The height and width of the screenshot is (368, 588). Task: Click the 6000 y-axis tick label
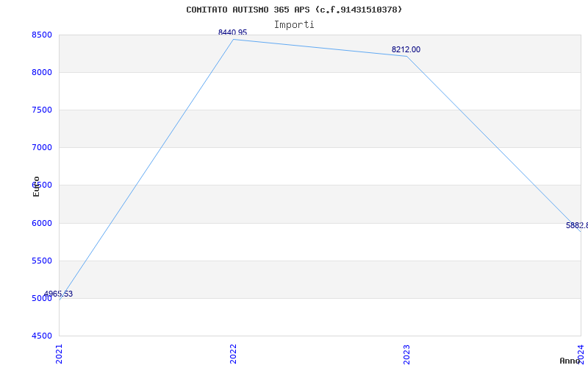(x=42, y=223)
